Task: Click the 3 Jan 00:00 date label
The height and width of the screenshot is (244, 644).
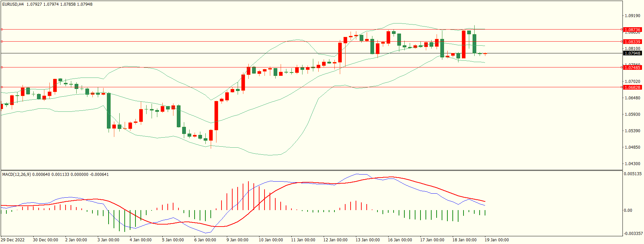Action: click(108, 240)
